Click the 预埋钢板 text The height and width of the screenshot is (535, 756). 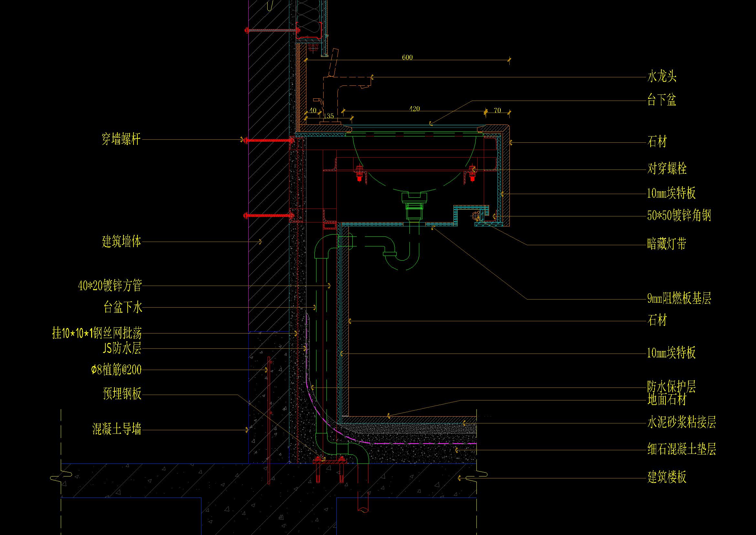click(122, 394)
